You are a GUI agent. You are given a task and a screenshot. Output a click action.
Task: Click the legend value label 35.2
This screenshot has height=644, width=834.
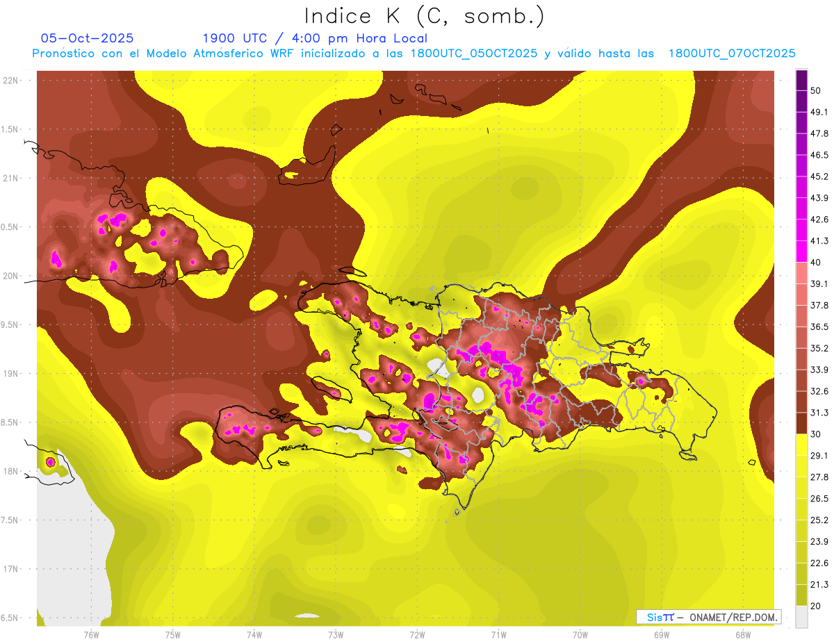[819, 348]
